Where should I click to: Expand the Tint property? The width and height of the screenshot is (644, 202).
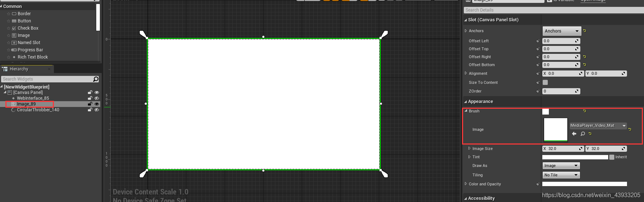click(470, 157)
